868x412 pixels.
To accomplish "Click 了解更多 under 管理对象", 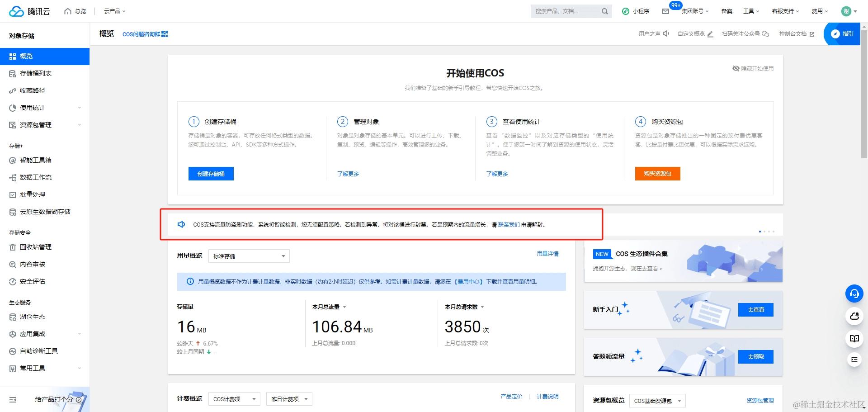I will coord(348,174).
